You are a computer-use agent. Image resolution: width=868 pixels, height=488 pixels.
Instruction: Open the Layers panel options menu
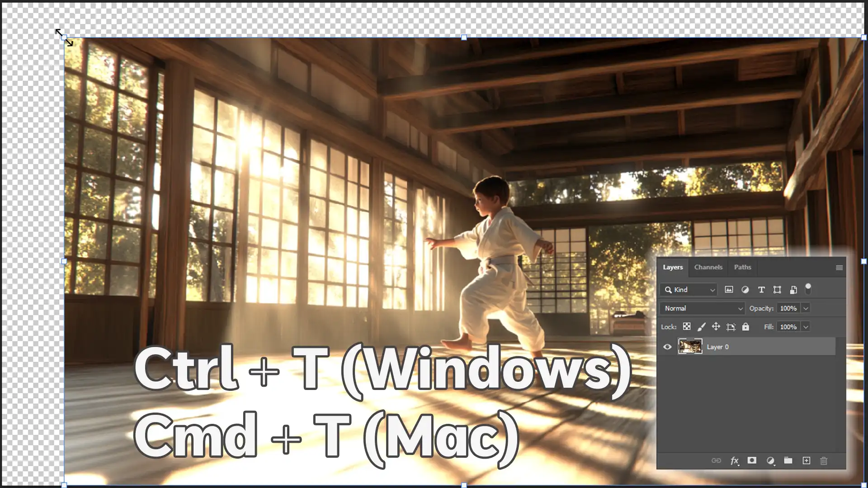tap(839, 267)
